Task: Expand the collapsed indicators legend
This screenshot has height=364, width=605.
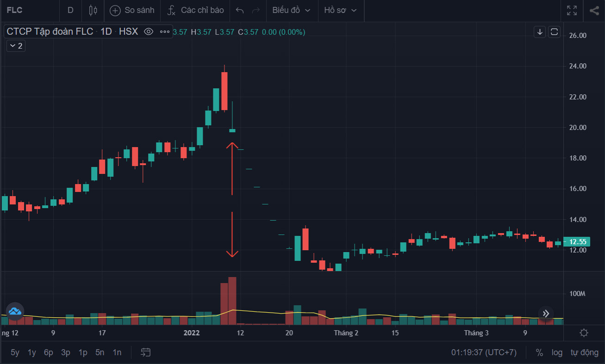Action: pos(16,46)
